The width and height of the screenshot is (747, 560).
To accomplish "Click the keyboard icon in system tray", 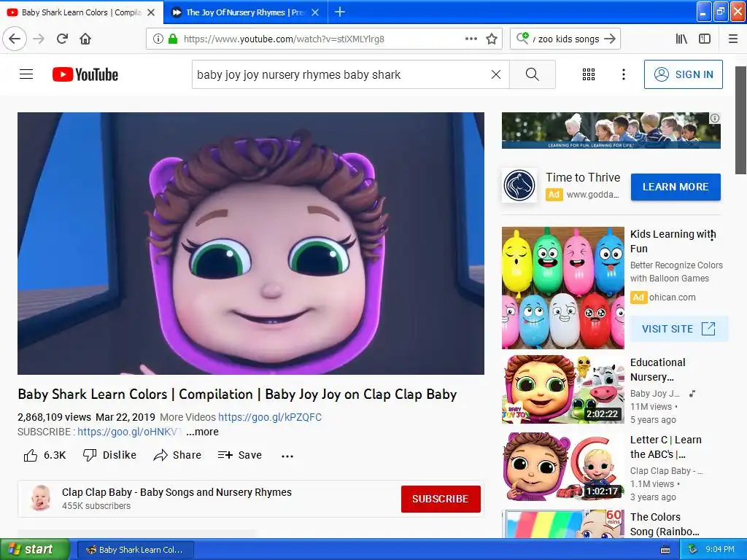I will click(x=665, y=550).
